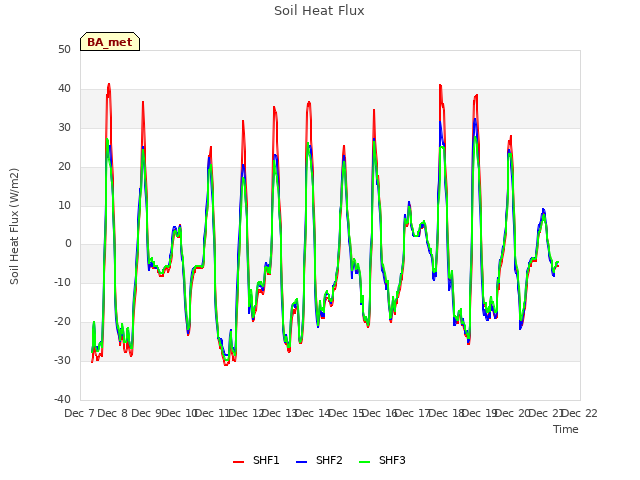Toggle the SHF1 legend entry
Viewport: 640px width, 480px height.
[x=256, y=460]
